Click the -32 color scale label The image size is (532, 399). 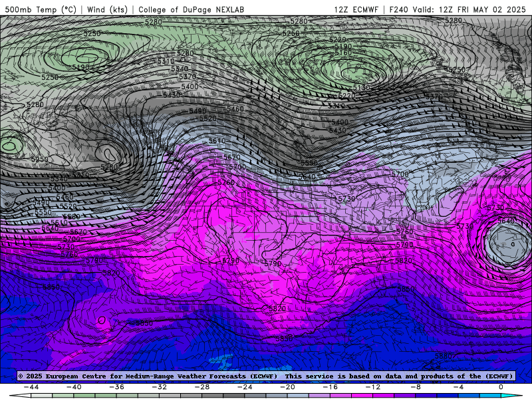160,387
